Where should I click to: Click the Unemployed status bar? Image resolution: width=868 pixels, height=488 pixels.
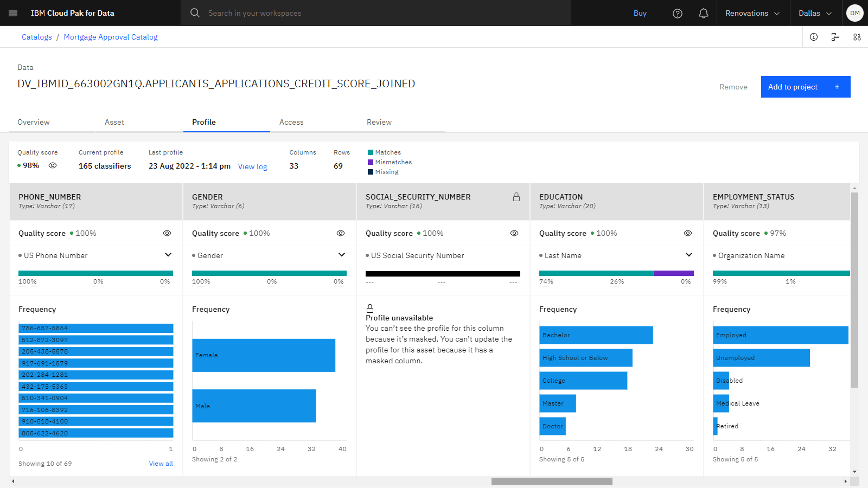coord(762,358)
